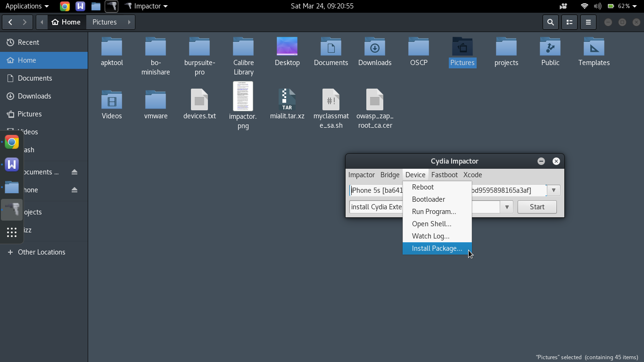The height and width of the screenshot is (362, 644).
Task: Open the purple W app in the dock
Action: coord(12,165)
